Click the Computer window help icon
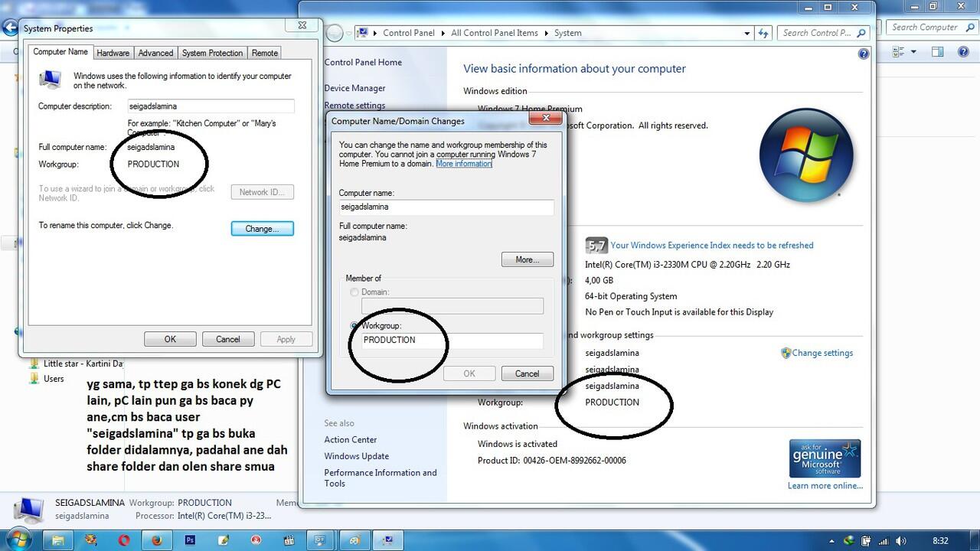Screen dimensions: 980x551 pyautogui.click(x=964, y=52)
